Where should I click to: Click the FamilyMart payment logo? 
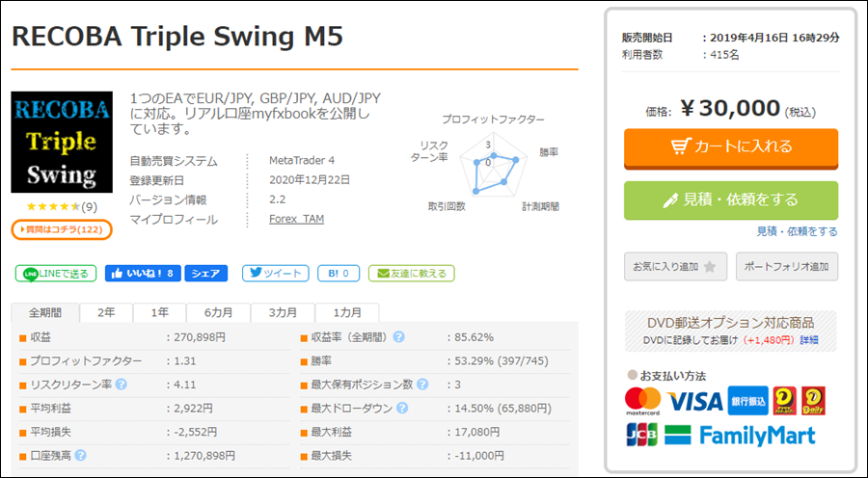(x=740, y=436)
